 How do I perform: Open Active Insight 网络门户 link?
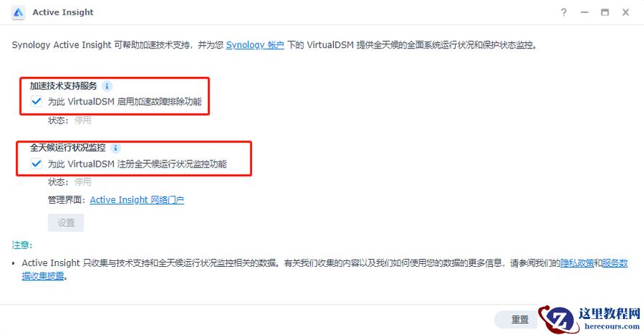click(x=137, y=199)
